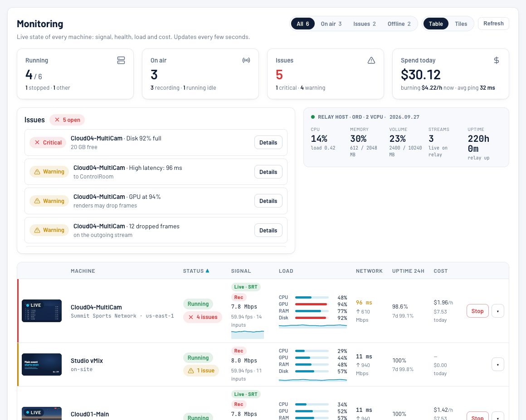The height and width of the screenshot is (420, 526).
Task: Sort by the Cost column header
Action: click(x=440, y=271)
